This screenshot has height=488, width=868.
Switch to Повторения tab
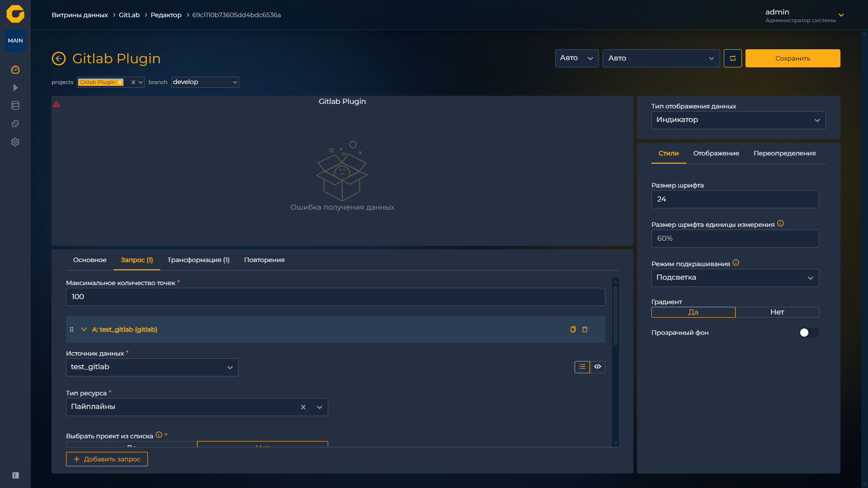[x=264, y=260]
